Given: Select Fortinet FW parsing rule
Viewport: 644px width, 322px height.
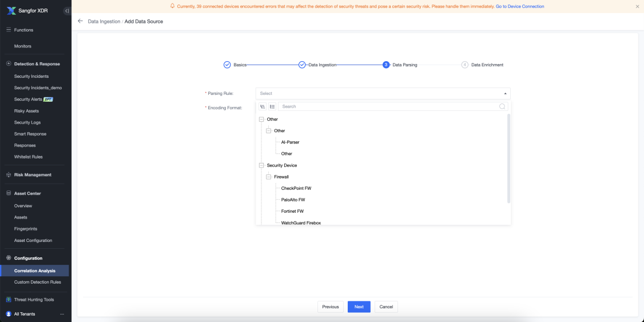Looking at the screenshot, I should 292,211.
